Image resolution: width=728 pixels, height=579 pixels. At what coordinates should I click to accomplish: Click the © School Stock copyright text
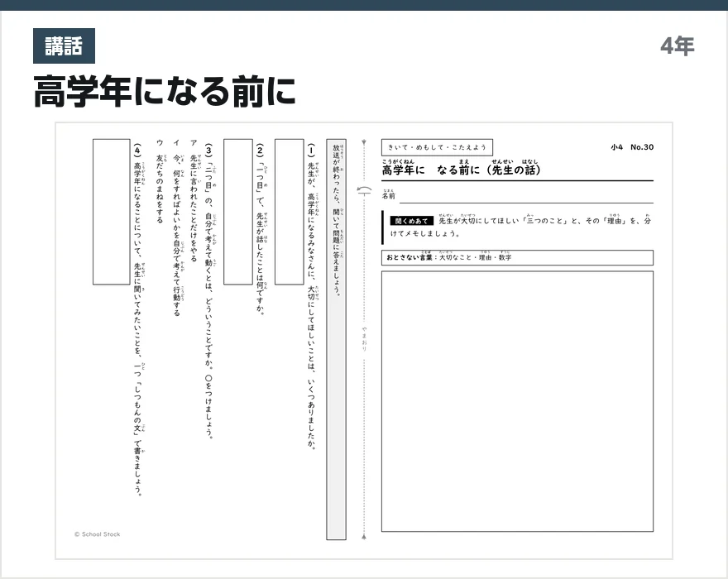pos(97,534)
